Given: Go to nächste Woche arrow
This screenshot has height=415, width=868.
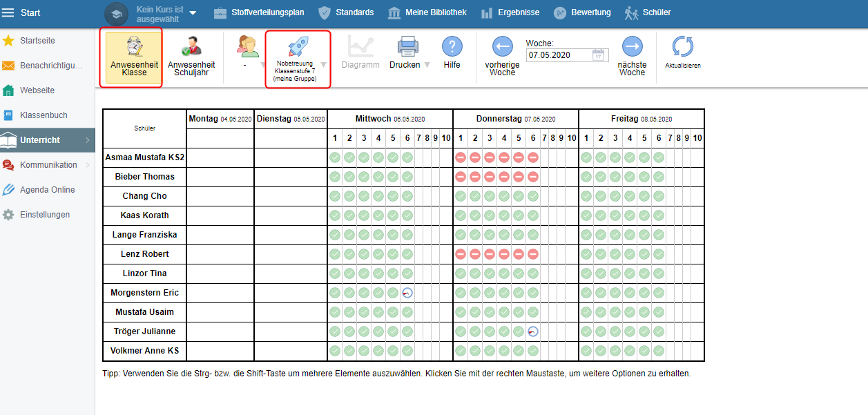Looking at the screenshot, I should pyautogui.click(x=632, y=46).
